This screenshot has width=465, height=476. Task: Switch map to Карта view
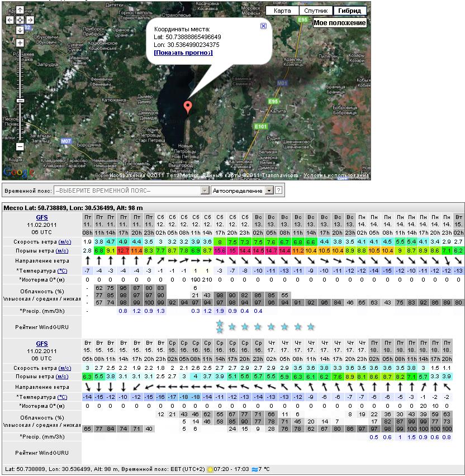[282, 11]
